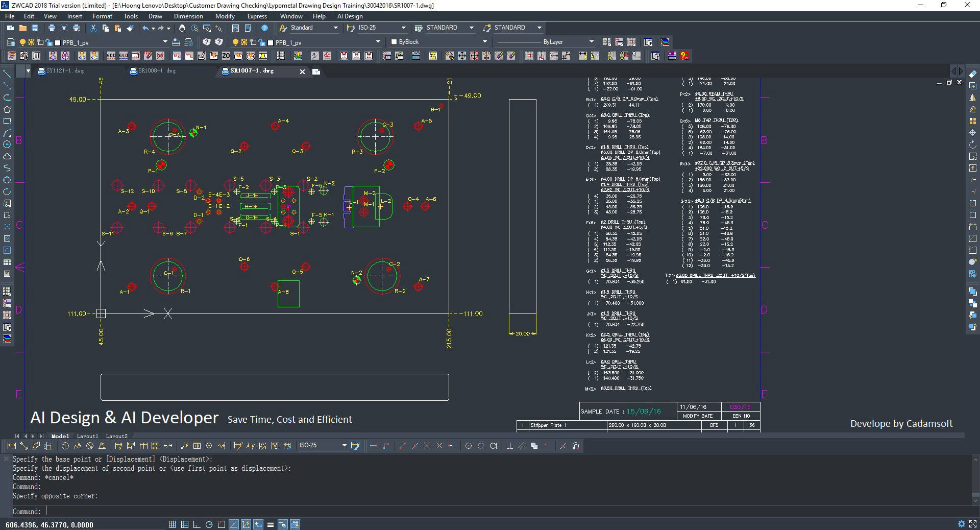Click the Revision Cloud tool
This screenshot has width=980, height=530.
pyautogui.click(x=7, y=156)
